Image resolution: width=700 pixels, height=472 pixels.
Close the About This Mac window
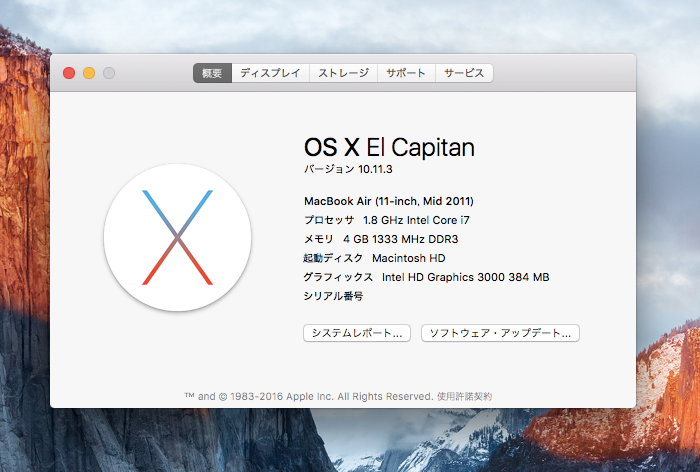coord(69,73)
